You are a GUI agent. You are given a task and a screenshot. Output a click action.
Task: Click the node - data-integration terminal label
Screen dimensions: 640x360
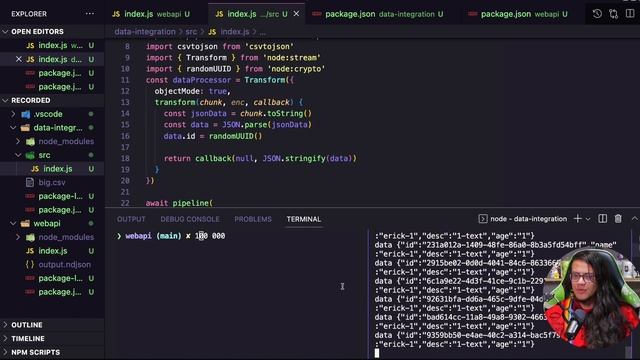(x=529, y=219)
